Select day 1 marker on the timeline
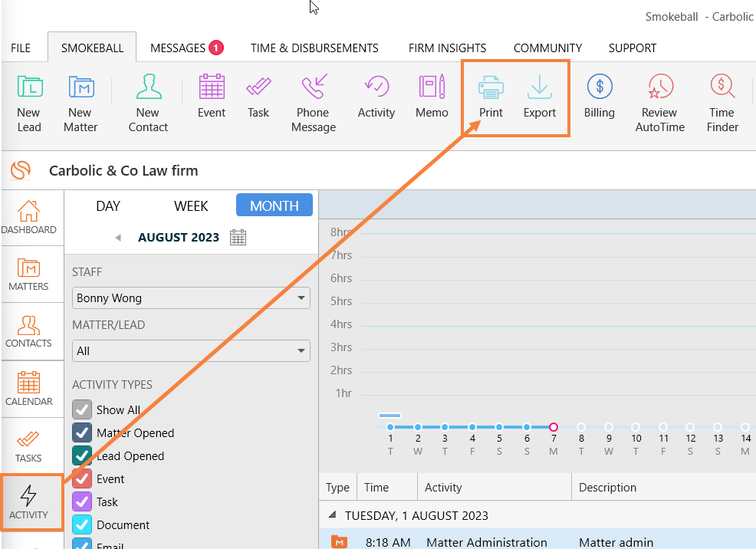 (390, 427)
